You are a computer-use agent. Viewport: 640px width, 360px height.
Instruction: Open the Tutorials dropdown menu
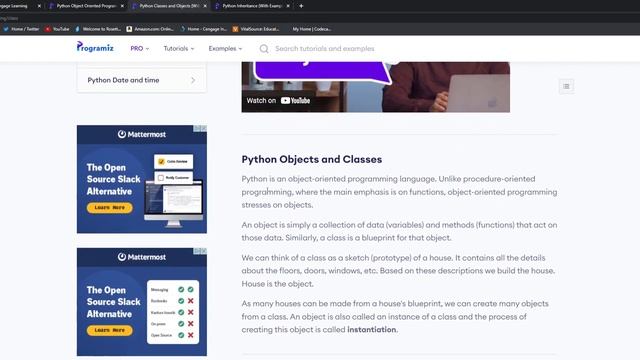179,49
